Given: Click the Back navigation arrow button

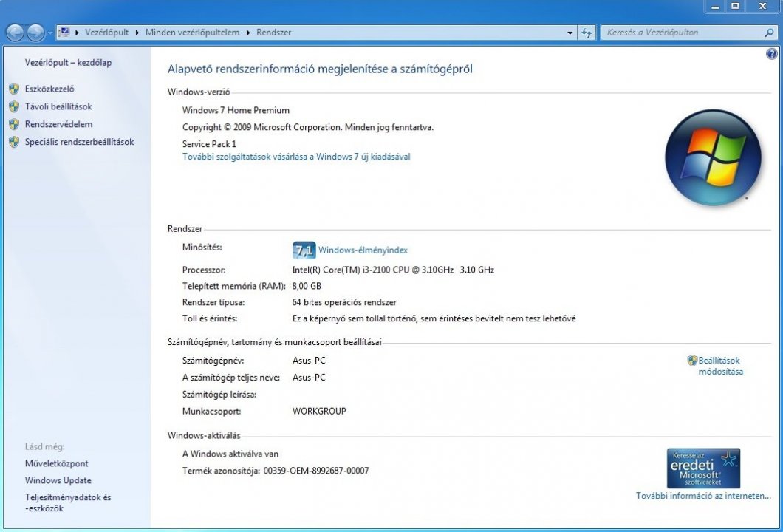Looking at the screenshot, I should [15, 33].
